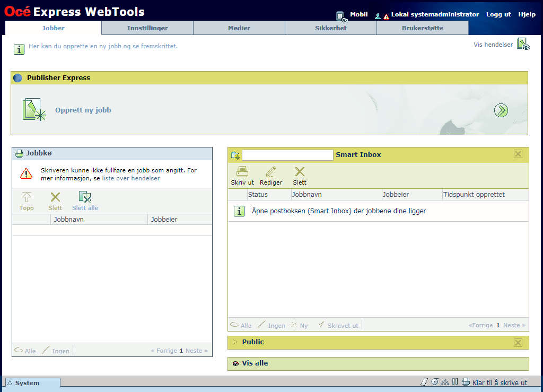This screenshot has width=543, height=392.
Task: Sort Smart Inbox by Tidspunkt opprettet
Action: click(x=486, y=195)
